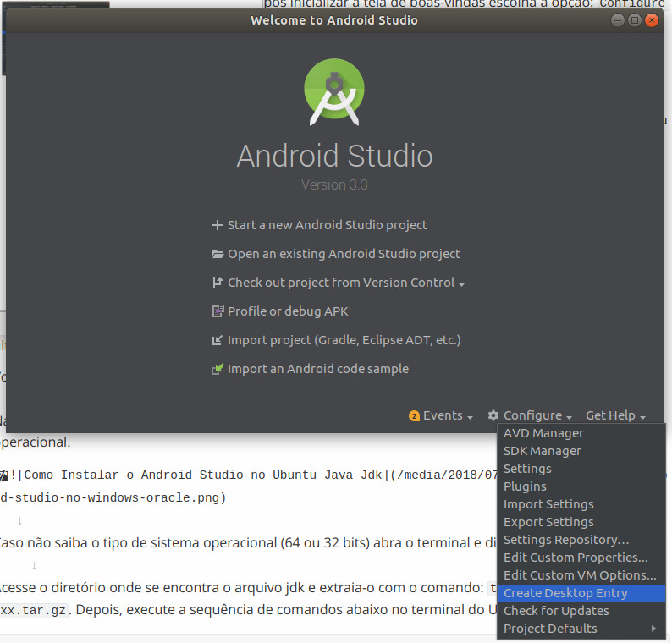Screen dimensions: 672x643
Task: Expand the Project Defaults submenu
Action: (x=581, y=629)
